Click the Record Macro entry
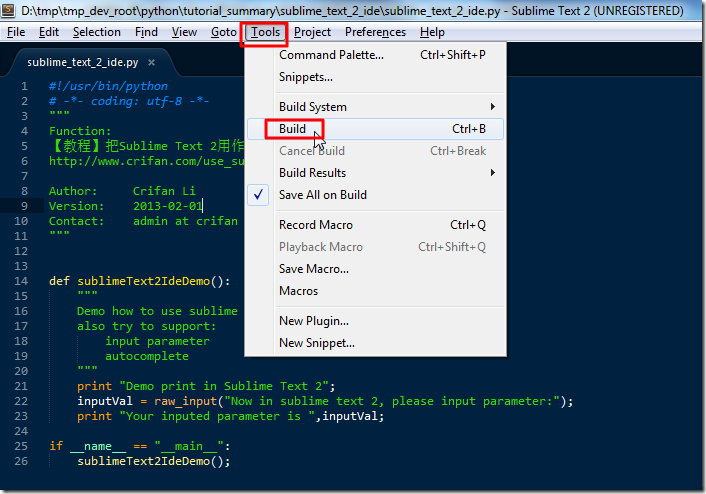The image size is (706, 494). (376, 225)
